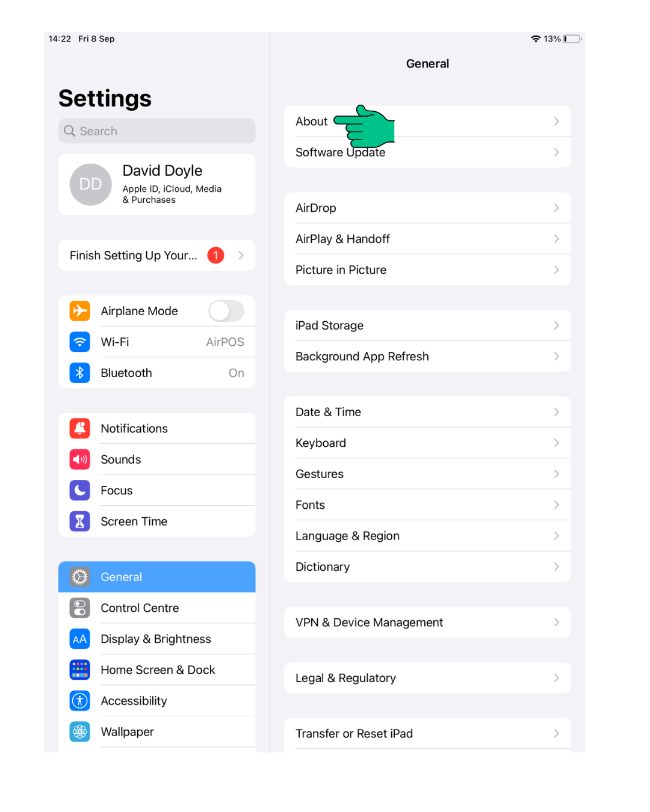Click the Settings Search field

click(x=157, y=131)
